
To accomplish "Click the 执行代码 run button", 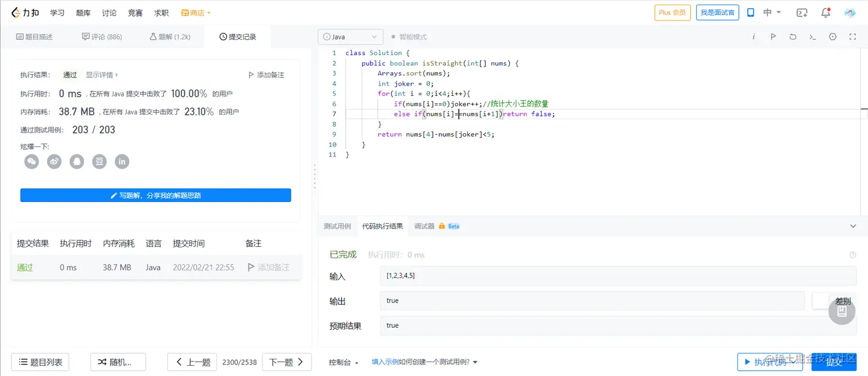I will point(770,362).
